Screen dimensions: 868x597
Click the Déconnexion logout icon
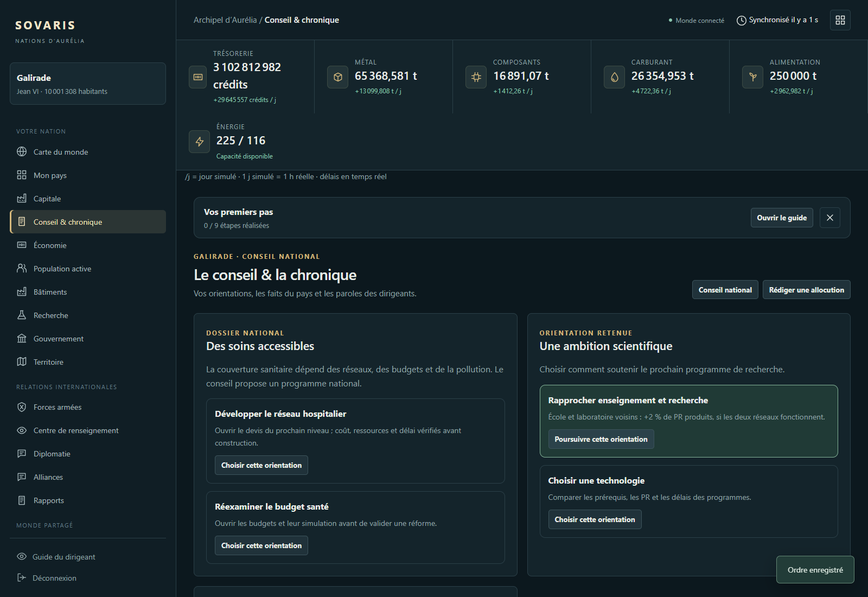pos(22,577)
